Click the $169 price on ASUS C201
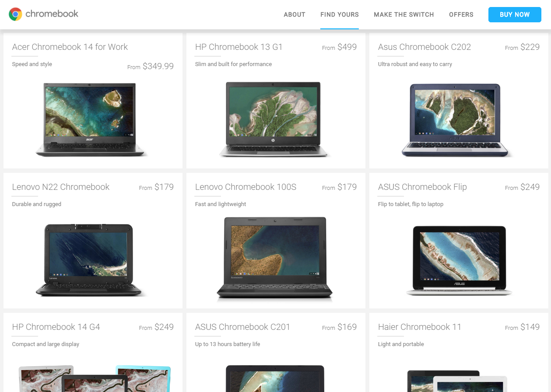551x392 pixels. coord(347,327)
